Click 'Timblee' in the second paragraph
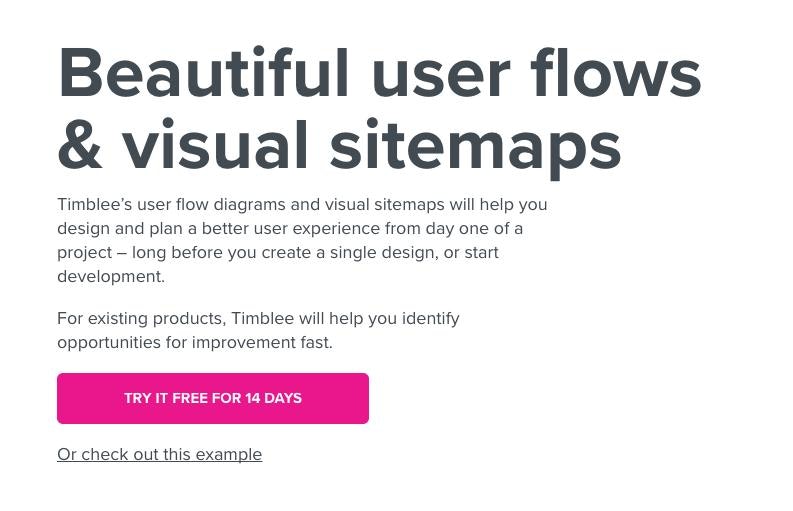Viewport: 793px width, 511px height. click(262, 319)
